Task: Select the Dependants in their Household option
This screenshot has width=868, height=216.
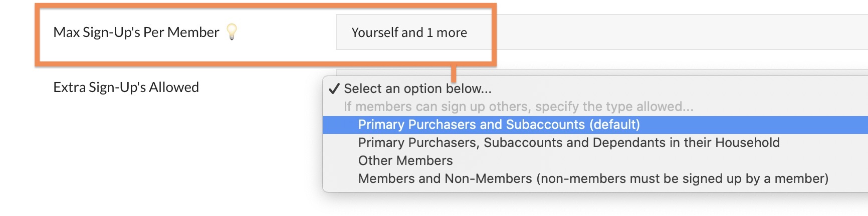Action: (569, 142)
